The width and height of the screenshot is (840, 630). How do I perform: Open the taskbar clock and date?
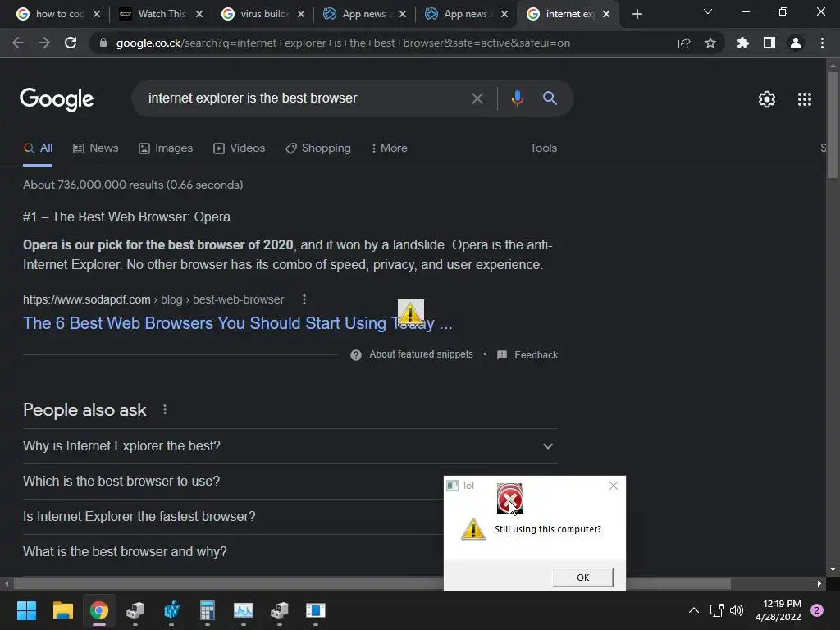778,610
